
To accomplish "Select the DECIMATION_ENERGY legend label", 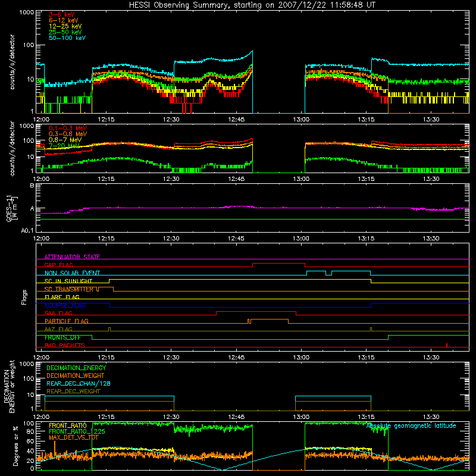I will [x=76, y=368].
